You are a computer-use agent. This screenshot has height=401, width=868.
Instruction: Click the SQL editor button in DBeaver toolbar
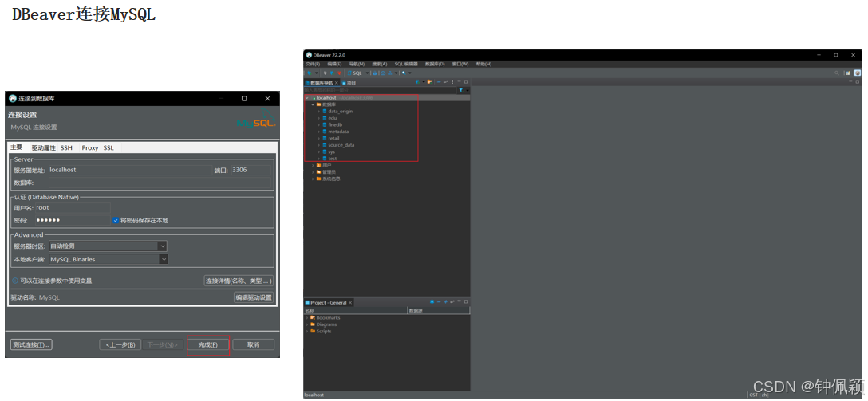click(x=354, y=73)
